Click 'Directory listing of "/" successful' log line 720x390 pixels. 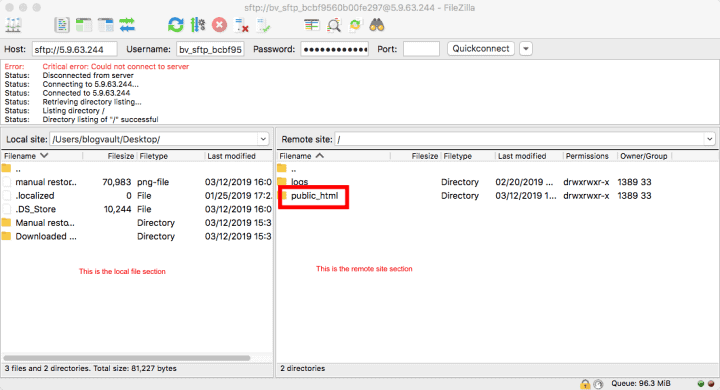coord(100,119)
